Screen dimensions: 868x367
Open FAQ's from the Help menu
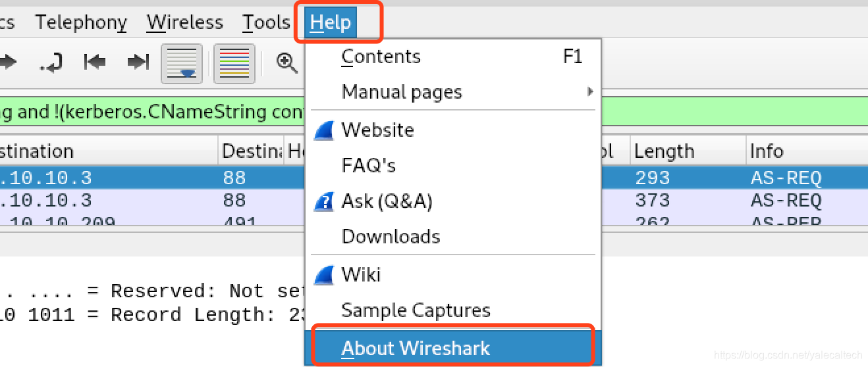pyautogui.click(x=452, y=165)
